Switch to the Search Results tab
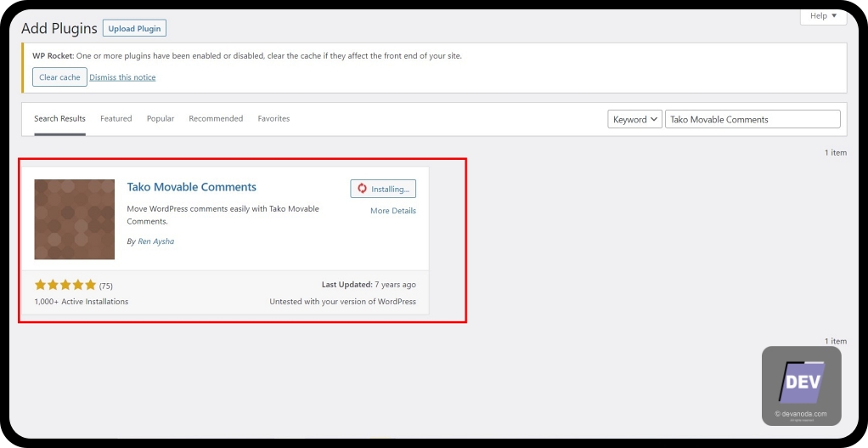Screen dimensions: 868x448 pyautogui.click(x=59, y=118)
